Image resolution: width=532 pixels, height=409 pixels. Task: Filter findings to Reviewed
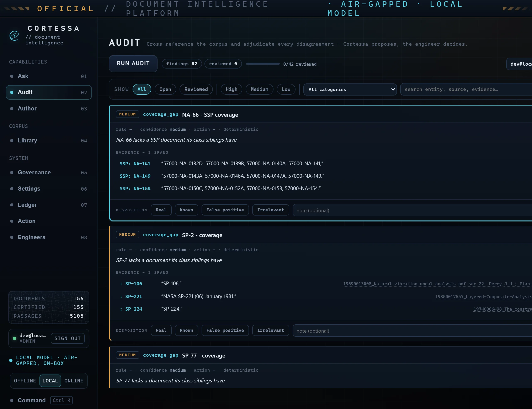pos(196,89)
